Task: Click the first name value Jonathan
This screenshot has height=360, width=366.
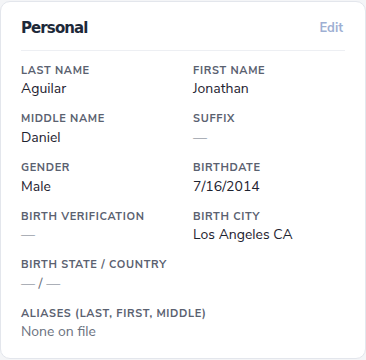Action: [x=221, y=89]
